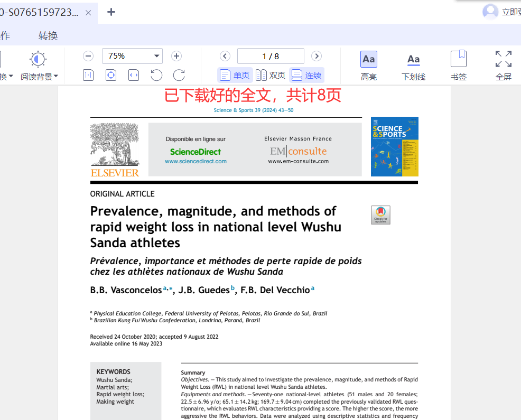Go to the next page arrow

click(317, 56)
